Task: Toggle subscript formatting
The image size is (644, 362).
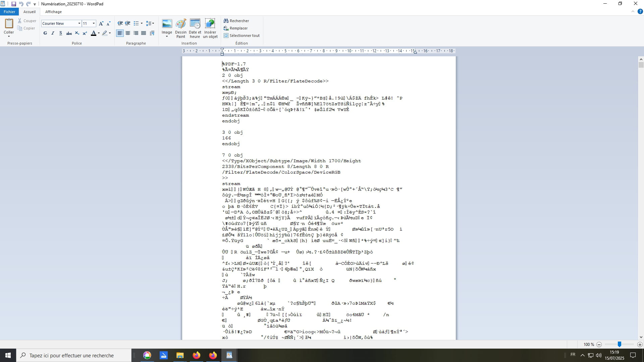Action: pyautogui.click(x=77, y=33)
